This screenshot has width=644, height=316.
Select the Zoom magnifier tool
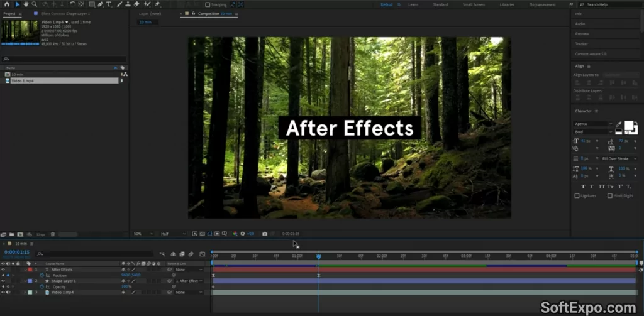(x=35, y=4)
